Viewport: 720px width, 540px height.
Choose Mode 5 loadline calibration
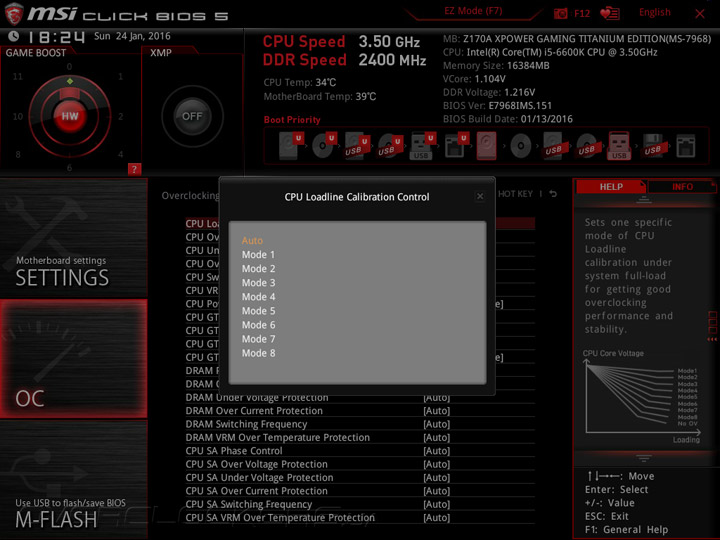(x=258, y=311)
